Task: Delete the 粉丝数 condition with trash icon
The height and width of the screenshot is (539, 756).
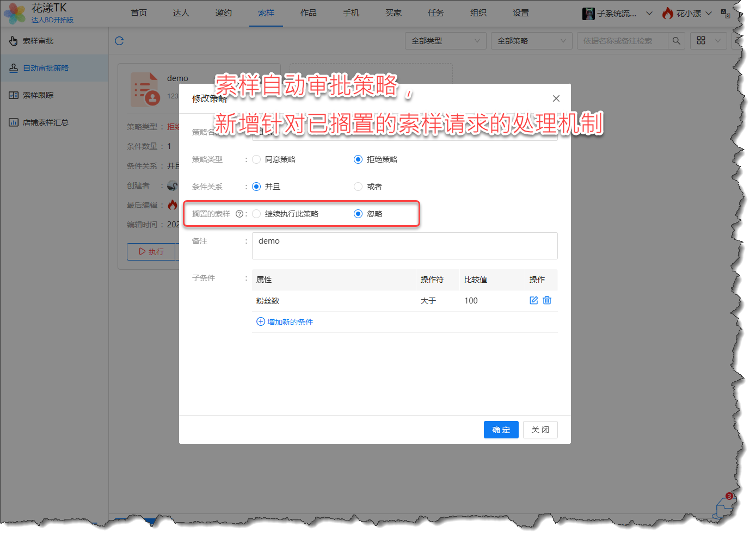Action: pos(547,300)
